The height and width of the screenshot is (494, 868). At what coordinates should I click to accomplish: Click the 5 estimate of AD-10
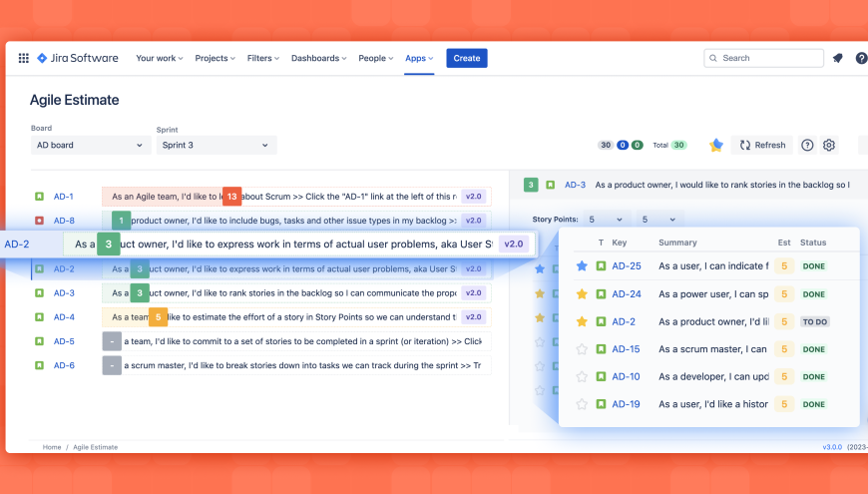click(784, 376)
